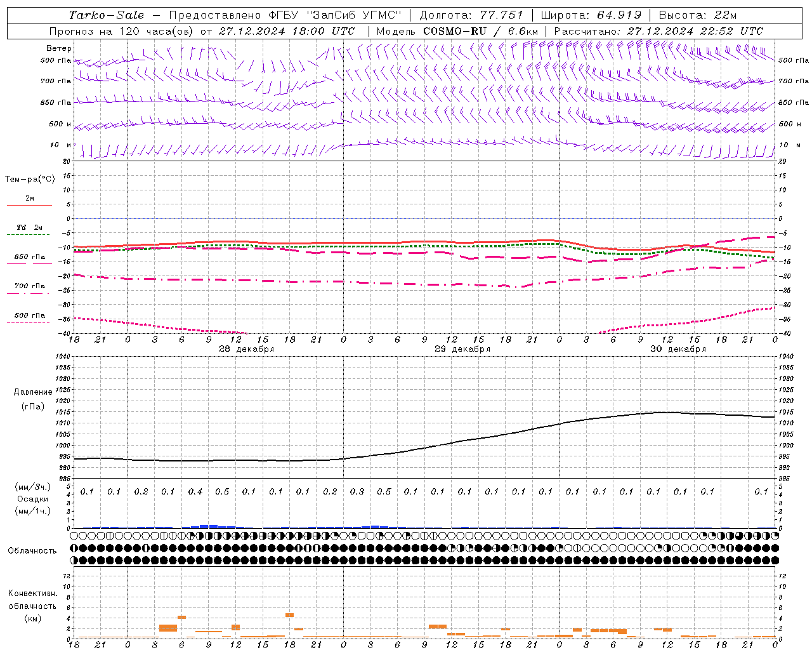Click the "850 гПа" temperature legend entry

coord(30,257)
